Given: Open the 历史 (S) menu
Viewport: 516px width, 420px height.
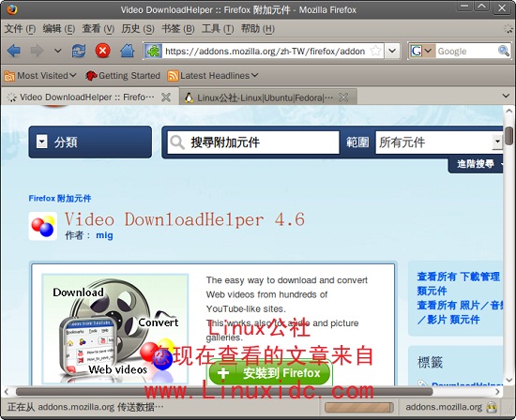Looking at the screenshot, I should coord(138,29).
